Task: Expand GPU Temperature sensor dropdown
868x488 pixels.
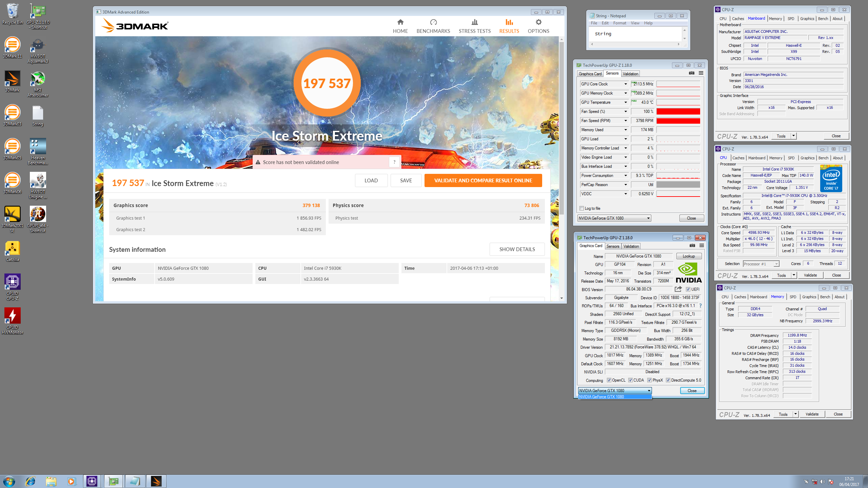Action: coord(626,102)
